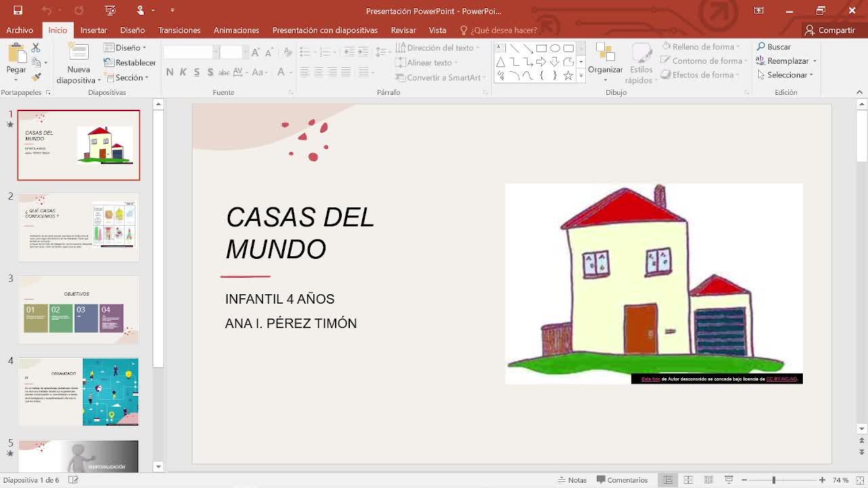The image size is (868, 488).
Task: Start slideshow from the status bar icon
Action: 729,480
